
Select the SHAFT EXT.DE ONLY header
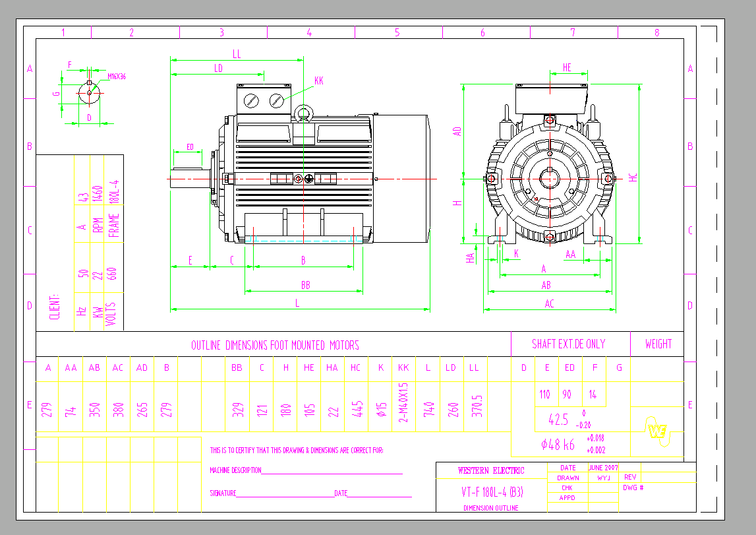(571, 344)
